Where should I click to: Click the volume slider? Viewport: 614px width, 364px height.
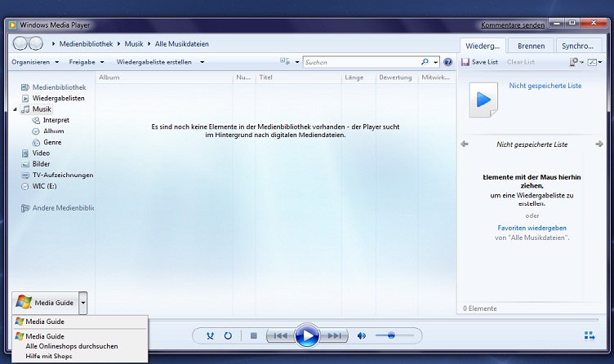394,335
